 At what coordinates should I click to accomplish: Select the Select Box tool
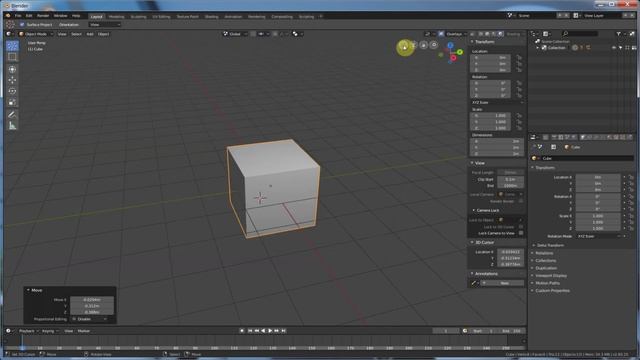[x=12, y=57]
